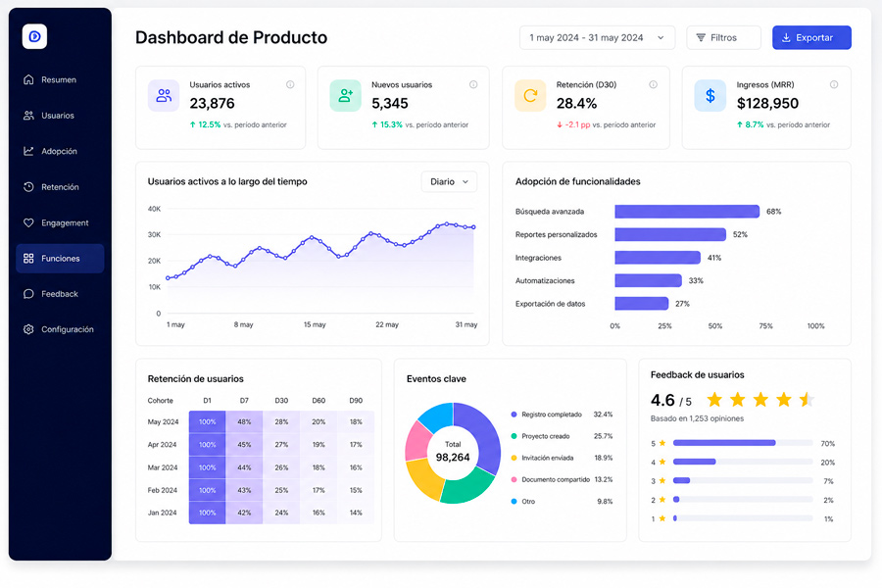Click the Retención clock icon in sidebar
The height and width of the screenshot is (588, 882).
tap(28, 187)
